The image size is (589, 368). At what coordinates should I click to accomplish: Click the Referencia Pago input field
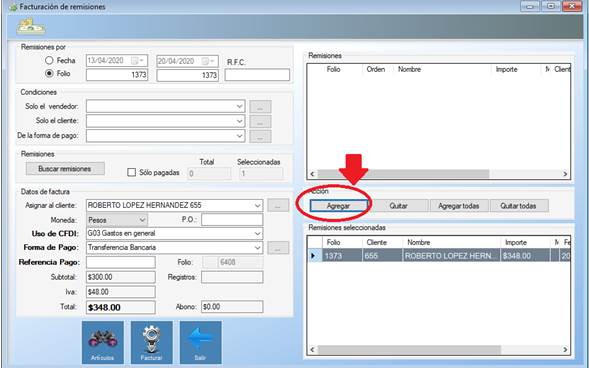coord(121,262)
